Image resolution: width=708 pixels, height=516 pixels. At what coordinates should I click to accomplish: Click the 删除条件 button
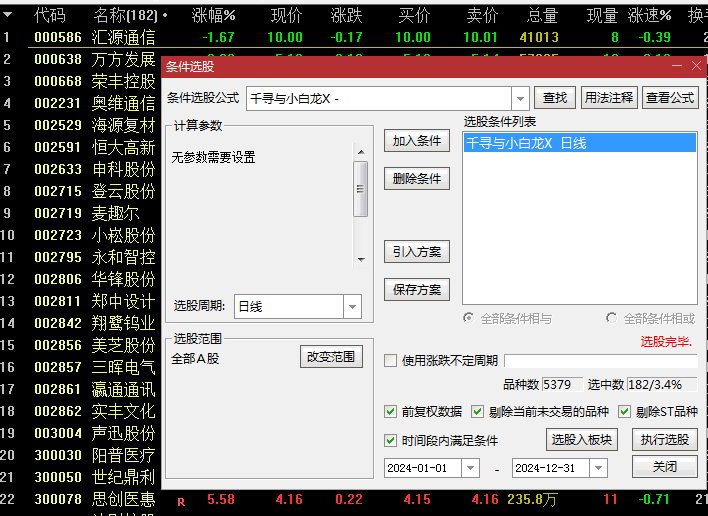pyautogui.click(x=417, y=179)
